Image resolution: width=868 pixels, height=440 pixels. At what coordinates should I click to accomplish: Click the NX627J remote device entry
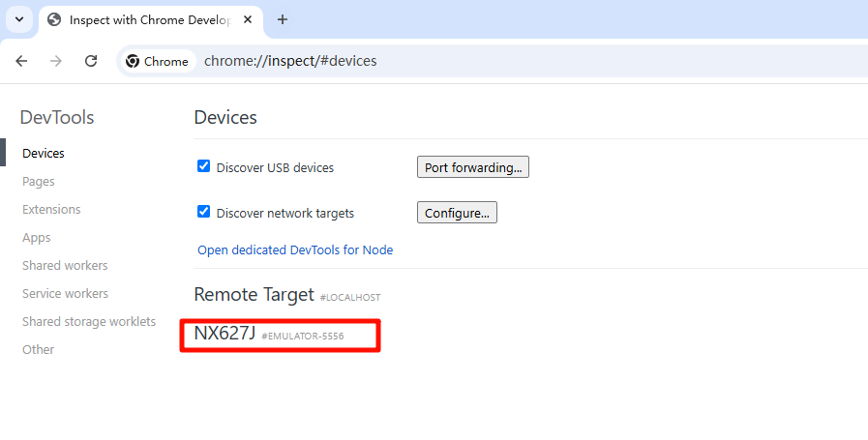pos(224,334)
